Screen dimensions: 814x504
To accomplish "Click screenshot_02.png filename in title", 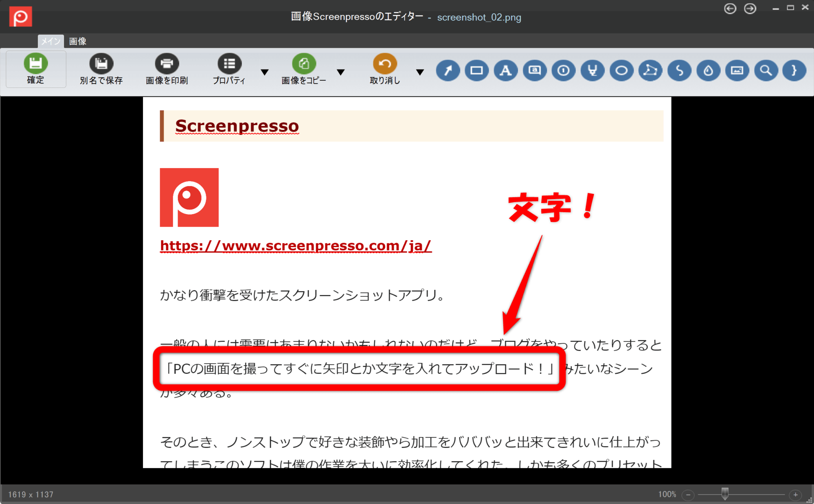I will pyautogui.click(x=479, y=17).
